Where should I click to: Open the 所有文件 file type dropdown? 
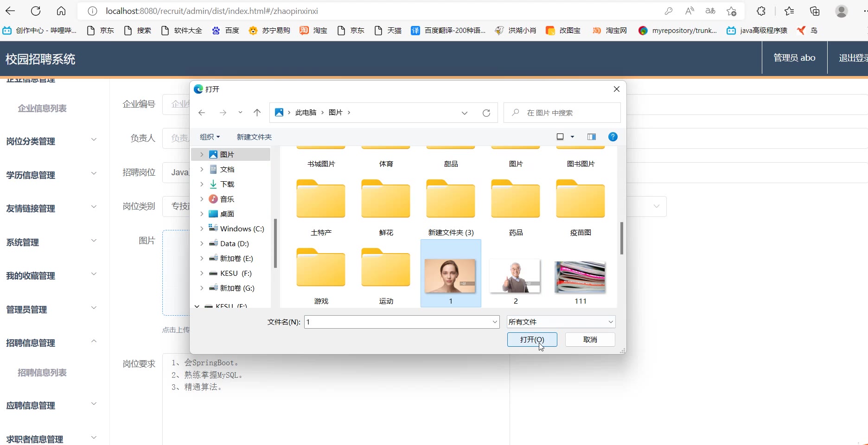pyautogui.click(x=561, y=322)
